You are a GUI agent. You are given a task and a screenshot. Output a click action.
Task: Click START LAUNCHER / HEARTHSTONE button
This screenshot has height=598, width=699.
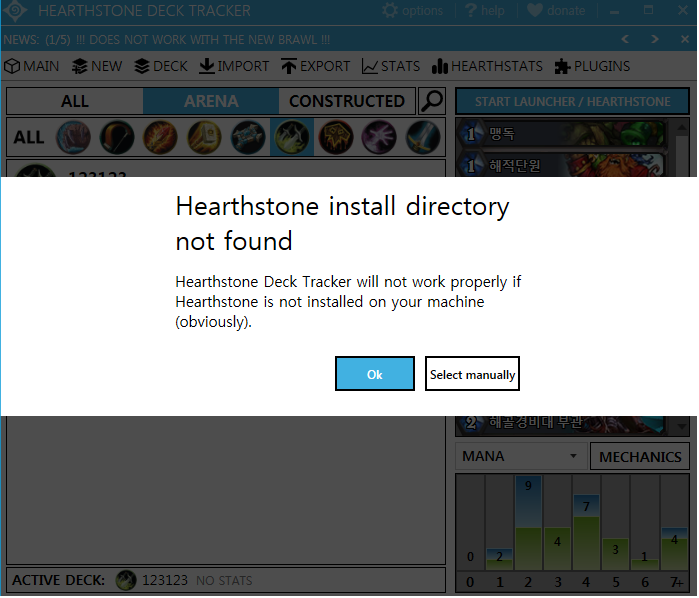(573, 102)
